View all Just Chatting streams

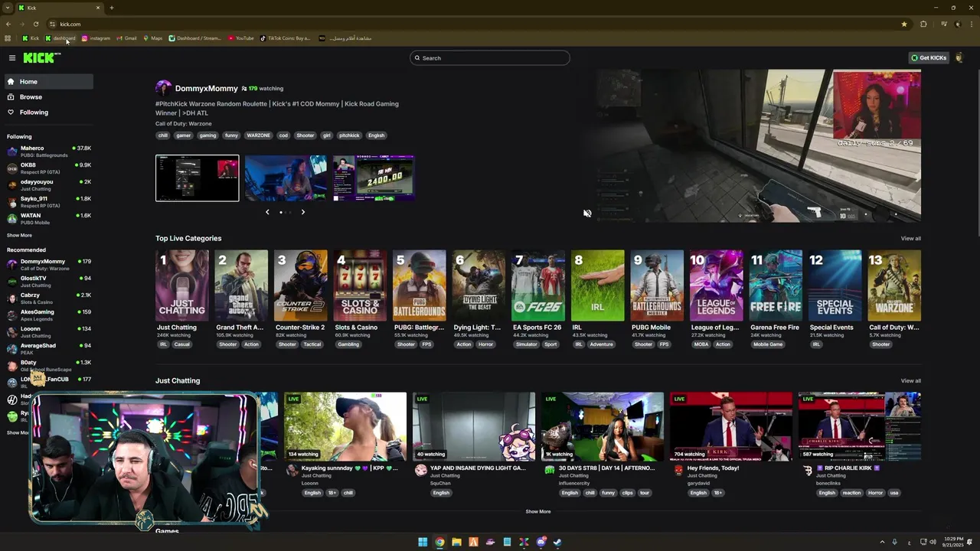click(910, 381)
